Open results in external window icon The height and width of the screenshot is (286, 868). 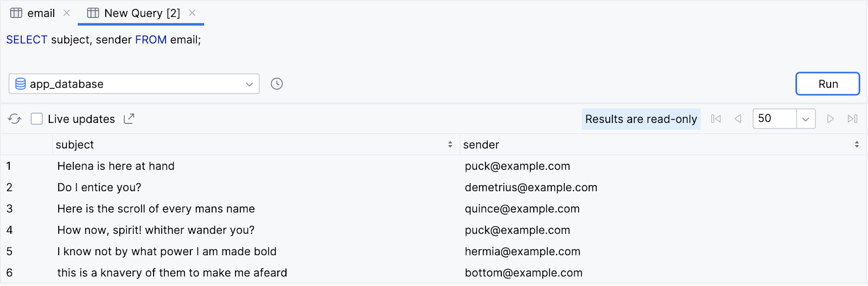(x=129, y=119)
